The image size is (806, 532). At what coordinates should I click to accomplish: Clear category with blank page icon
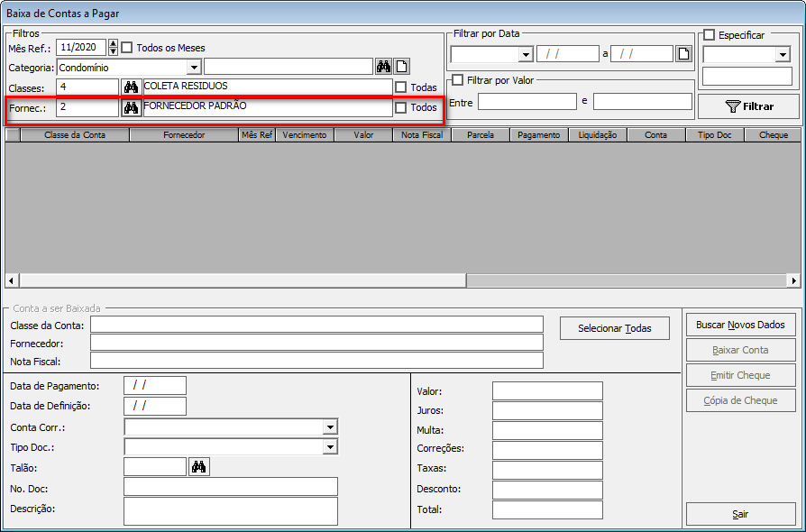tap(401, 67)
